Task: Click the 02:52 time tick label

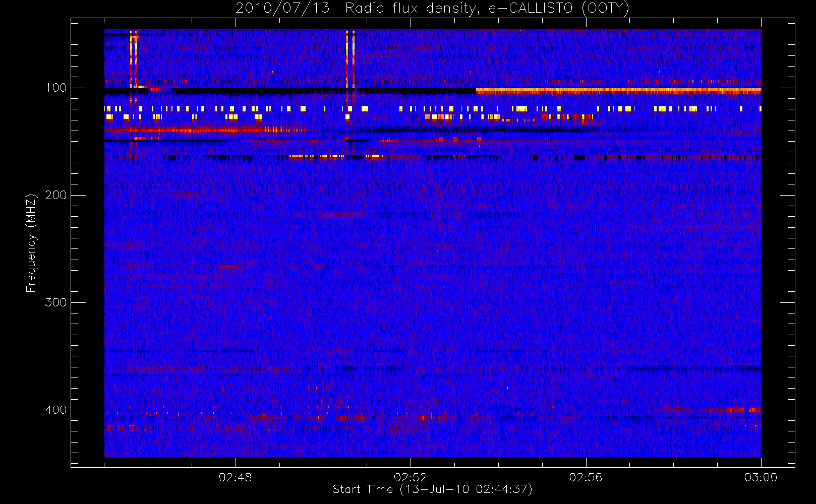Action: (x=411, y=477)
